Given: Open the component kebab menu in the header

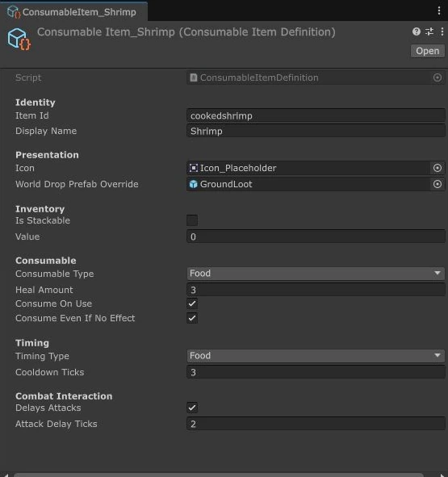Looking at the screenshot, I should (442, 31).
